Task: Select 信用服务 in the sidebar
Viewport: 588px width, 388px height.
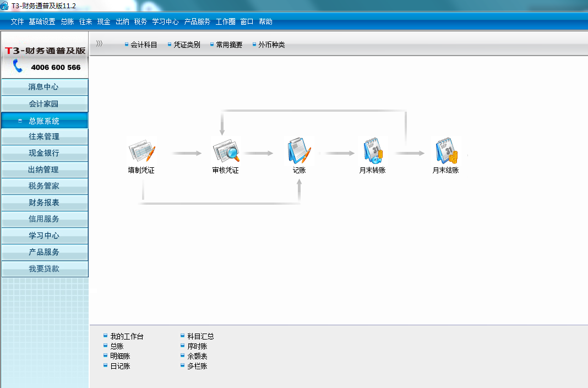Action: (x=45, y=219)
